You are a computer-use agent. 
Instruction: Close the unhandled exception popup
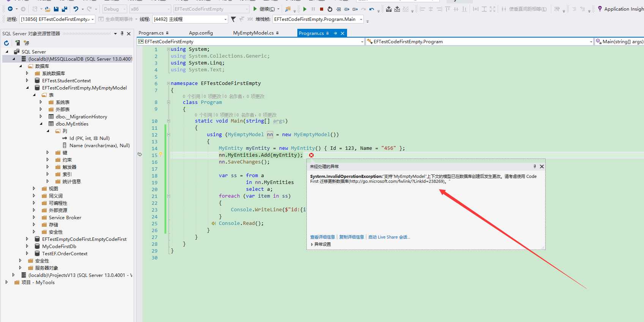click(542, 166)
